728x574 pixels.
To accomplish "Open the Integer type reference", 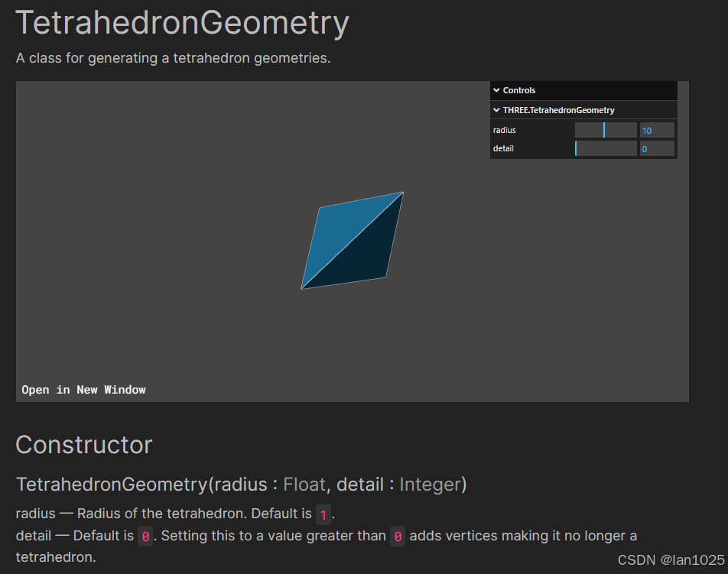I will (x=431, y=484).
